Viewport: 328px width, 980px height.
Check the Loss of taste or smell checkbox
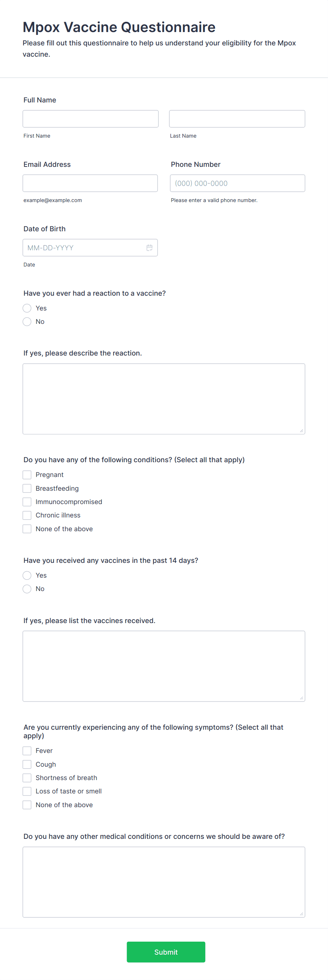[x=27, y=791]
